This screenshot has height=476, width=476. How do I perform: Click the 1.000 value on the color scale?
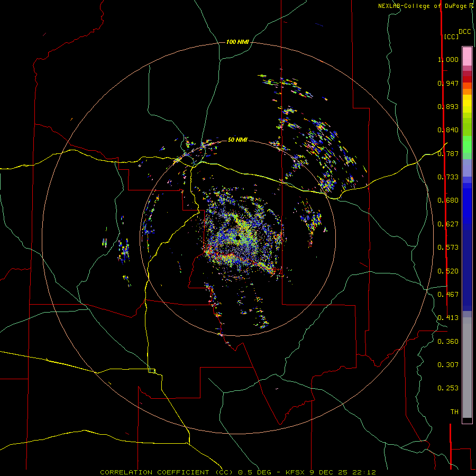(x=448, y=59)
